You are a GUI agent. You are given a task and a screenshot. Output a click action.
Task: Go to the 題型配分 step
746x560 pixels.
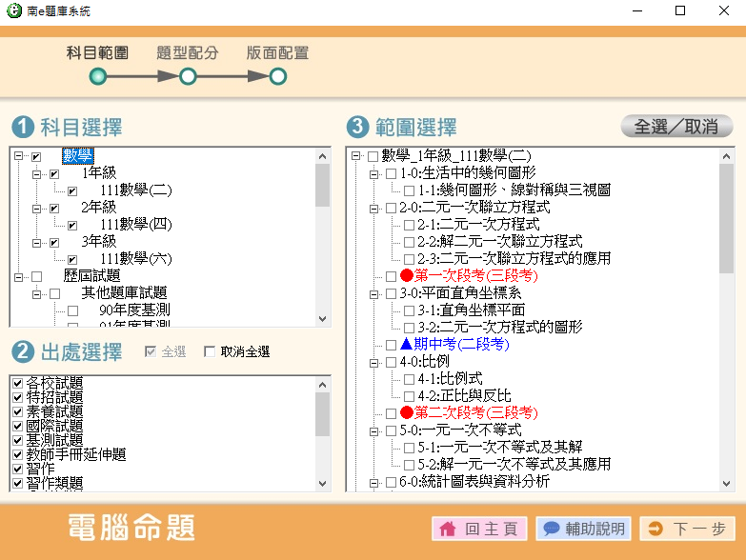pos(188,76)
